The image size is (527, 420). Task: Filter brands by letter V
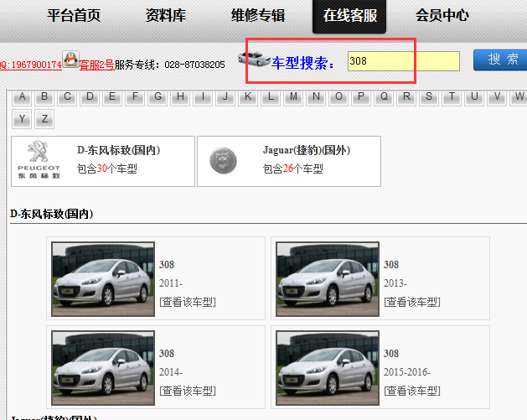pos(497,97)
